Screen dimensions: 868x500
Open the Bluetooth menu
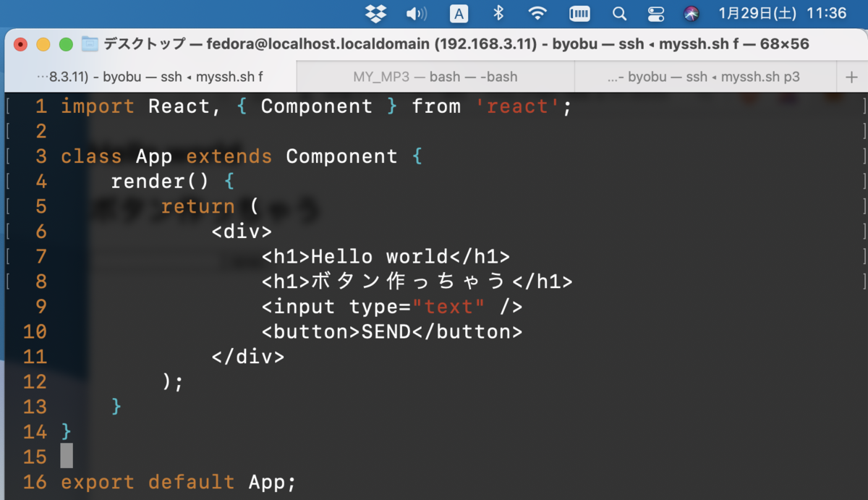(x=498, y=13)
